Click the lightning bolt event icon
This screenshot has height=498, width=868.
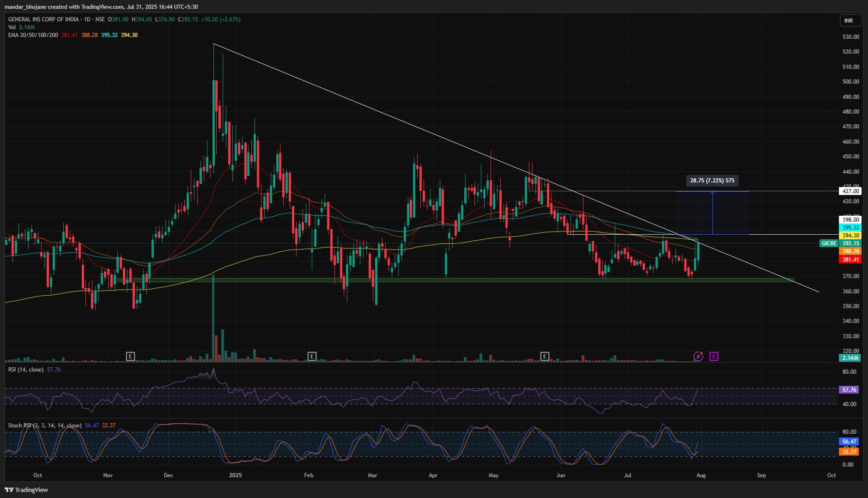click(698, 356)
